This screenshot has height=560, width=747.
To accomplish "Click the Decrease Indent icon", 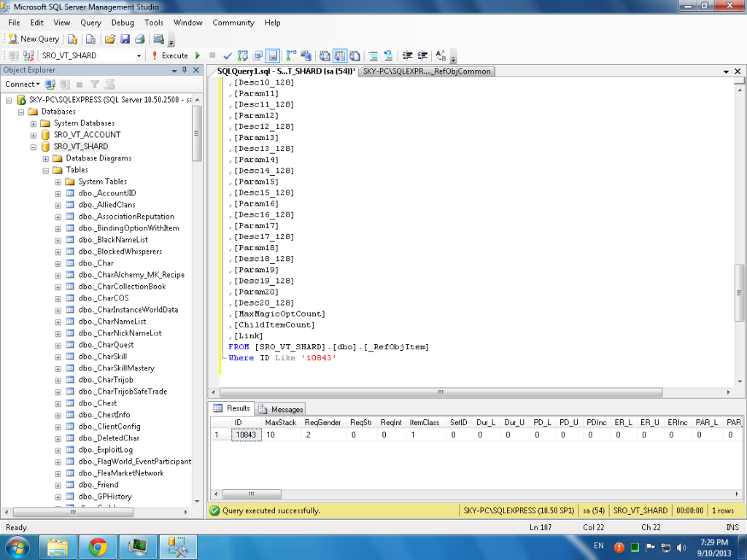I will tap(407, 55).
